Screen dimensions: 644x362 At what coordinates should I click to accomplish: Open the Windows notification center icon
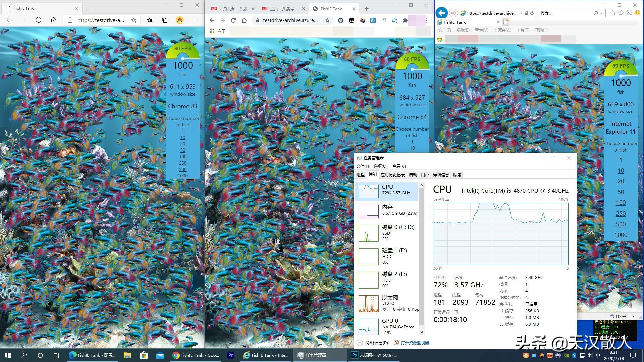click(633, 355)
